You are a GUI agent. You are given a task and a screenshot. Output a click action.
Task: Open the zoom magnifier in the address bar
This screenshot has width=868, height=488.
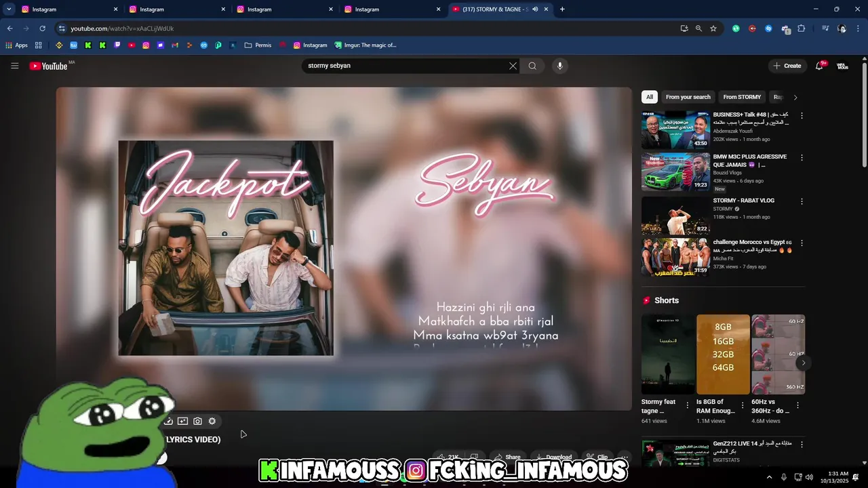coord(698,28)
